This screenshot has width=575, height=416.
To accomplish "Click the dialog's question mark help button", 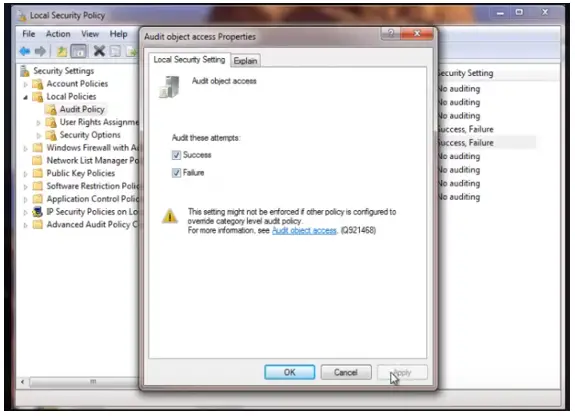I will click(391, 33).
